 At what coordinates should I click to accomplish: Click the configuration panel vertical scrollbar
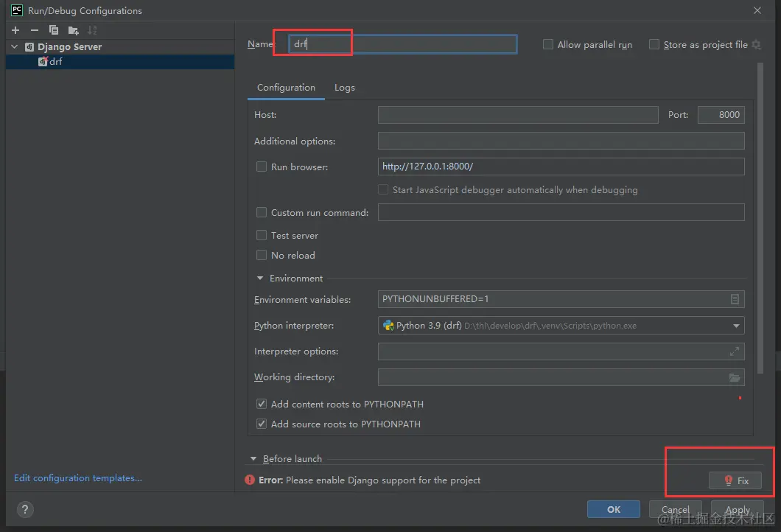point(760,218)
